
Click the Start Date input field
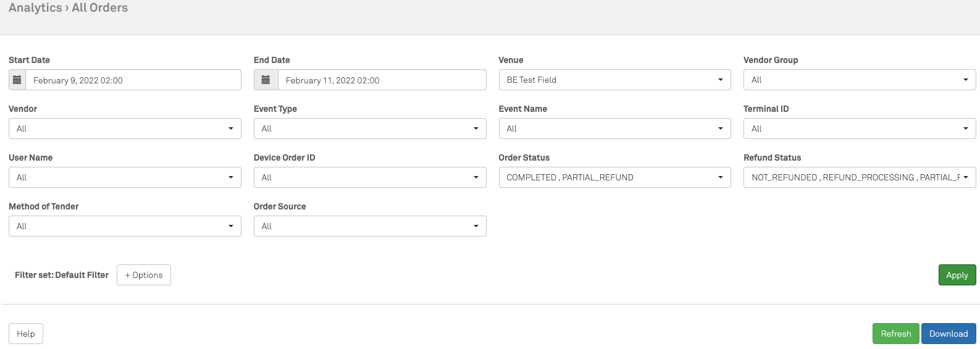tap(133, 80)
